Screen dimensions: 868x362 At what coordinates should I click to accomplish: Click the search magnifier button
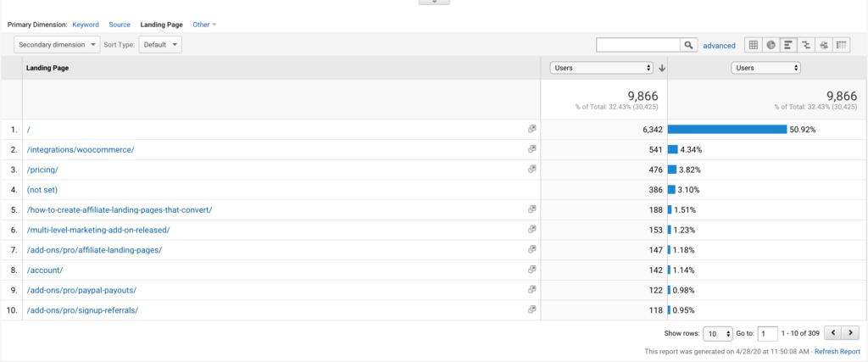click(x=689, y=45)
